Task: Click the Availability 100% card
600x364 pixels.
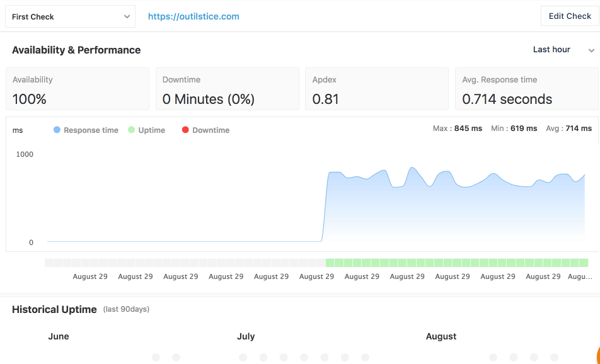Action: [78, 89]
